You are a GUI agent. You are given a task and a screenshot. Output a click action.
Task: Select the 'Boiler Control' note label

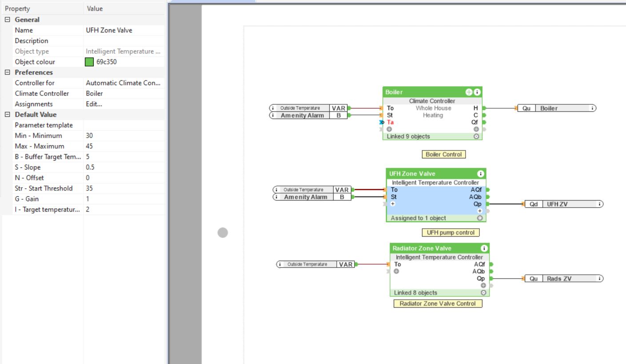tap(443, 154)
